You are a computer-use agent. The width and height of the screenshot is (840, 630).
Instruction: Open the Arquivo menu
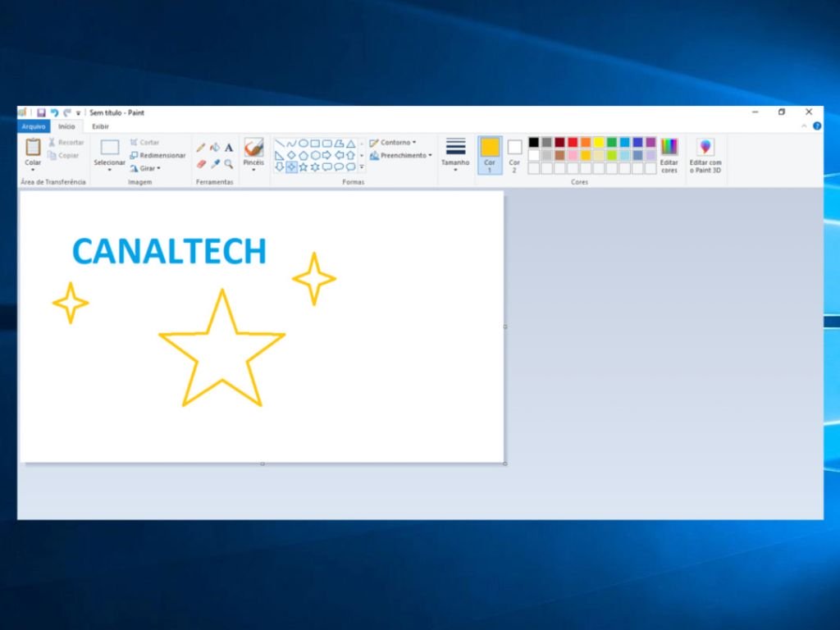(x=34, y=126)
